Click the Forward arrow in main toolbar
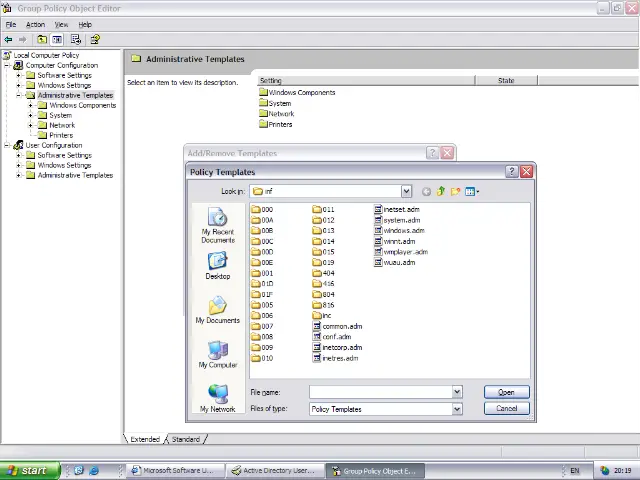 click(22, 40)
